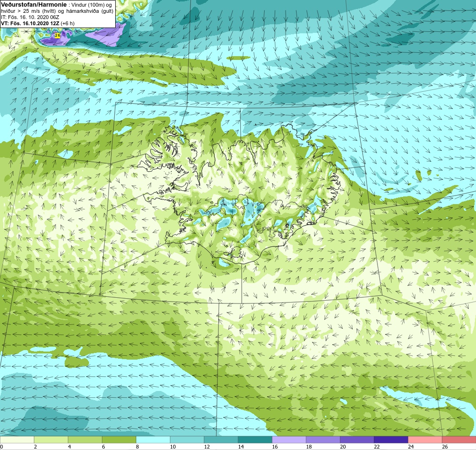The width and height of the screenshot is (476, 450).
Task: Pick the pale yellow 0–2 m/s legend swatch
Action: 17,440
